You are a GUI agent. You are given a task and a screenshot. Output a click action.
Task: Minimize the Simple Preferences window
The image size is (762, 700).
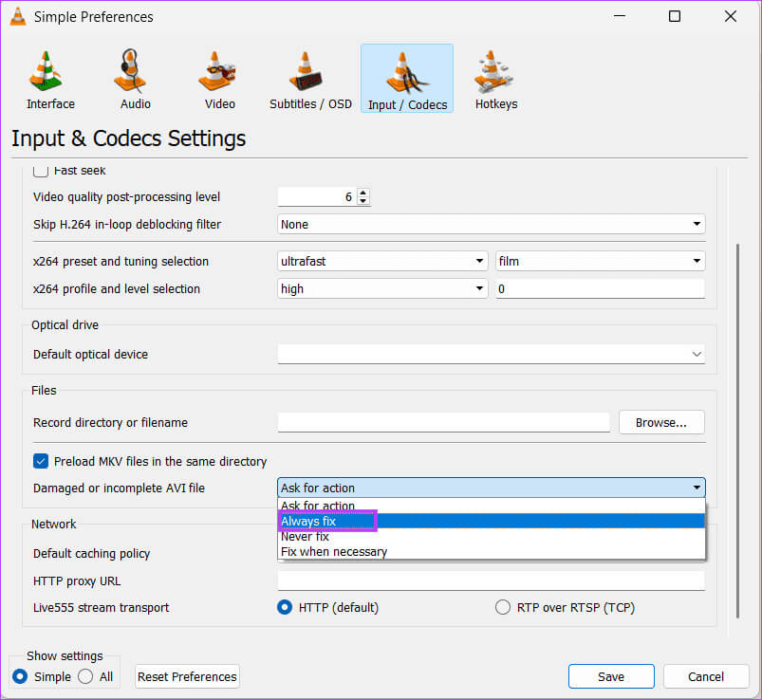coord(619,16)
